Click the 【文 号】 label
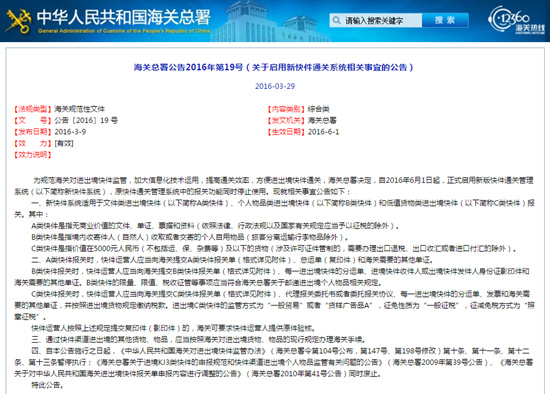Screen dimensions: 550x394 33,120
